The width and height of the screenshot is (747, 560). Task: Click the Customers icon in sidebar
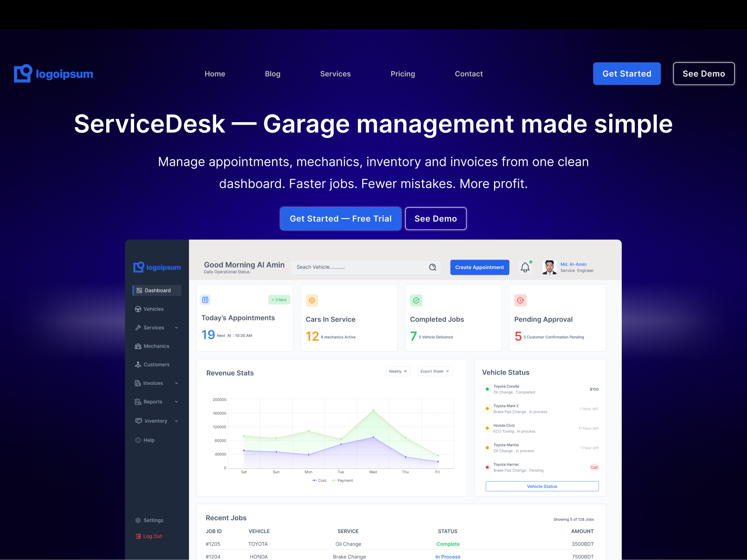click(138, 364)
